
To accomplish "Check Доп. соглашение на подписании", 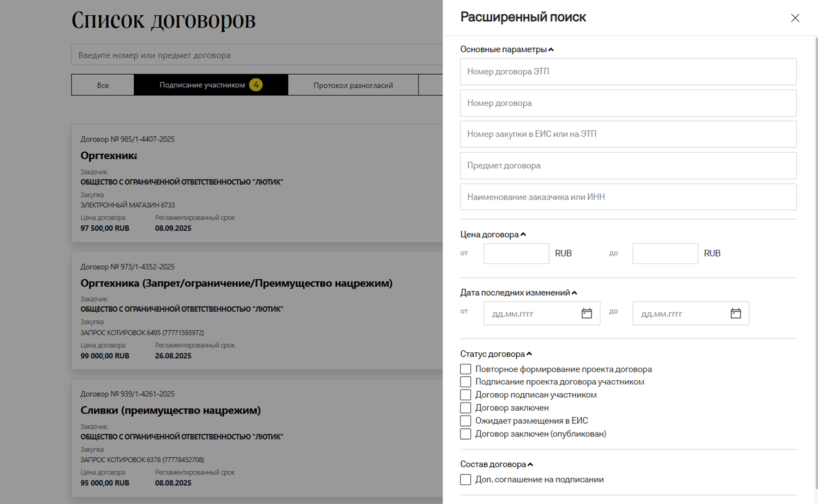I will [x=465, y=479].
